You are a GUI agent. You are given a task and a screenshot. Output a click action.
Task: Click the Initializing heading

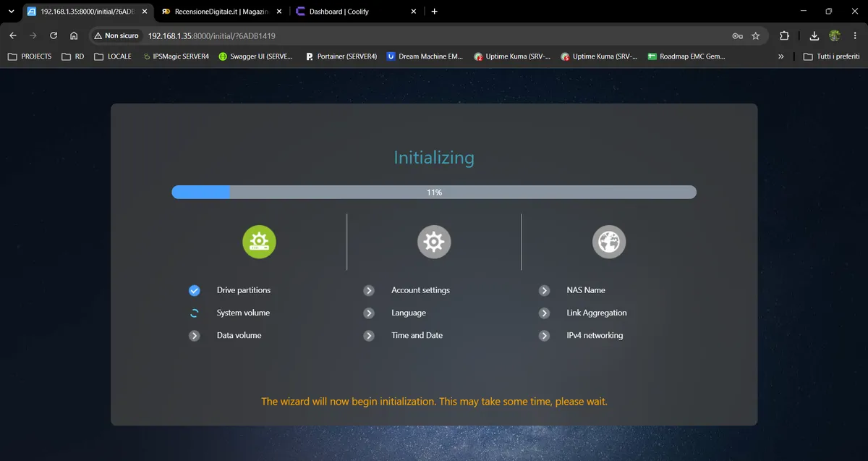coord(434,158)
